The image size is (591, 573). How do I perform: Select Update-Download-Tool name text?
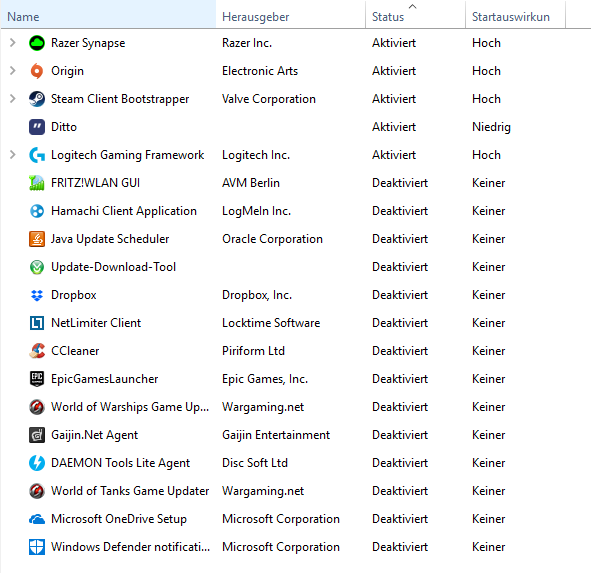click(113, 267)
